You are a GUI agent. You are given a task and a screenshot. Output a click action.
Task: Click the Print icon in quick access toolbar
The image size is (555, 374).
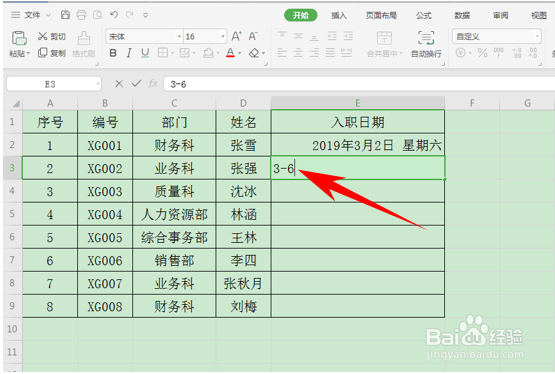pyautogui.click(x=81, y=15)
